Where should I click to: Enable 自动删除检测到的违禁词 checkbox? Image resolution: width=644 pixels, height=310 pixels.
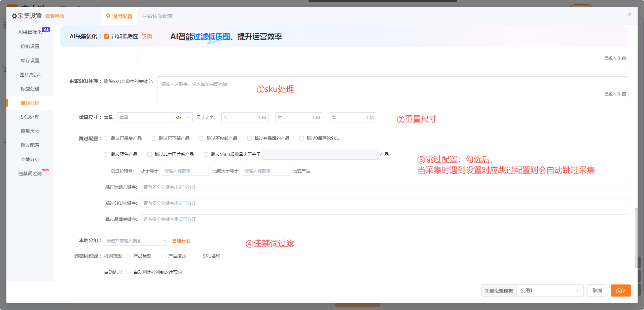(x=129, y=272)
